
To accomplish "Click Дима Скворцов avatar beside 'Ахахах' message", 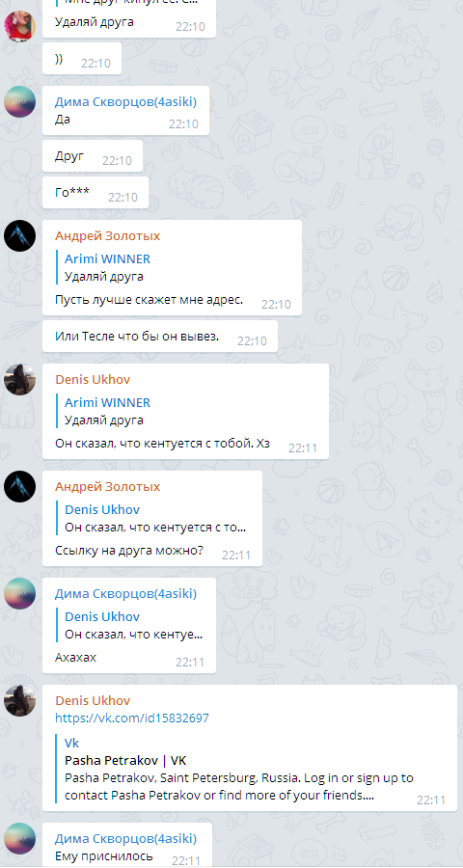I will click(20, 593).
